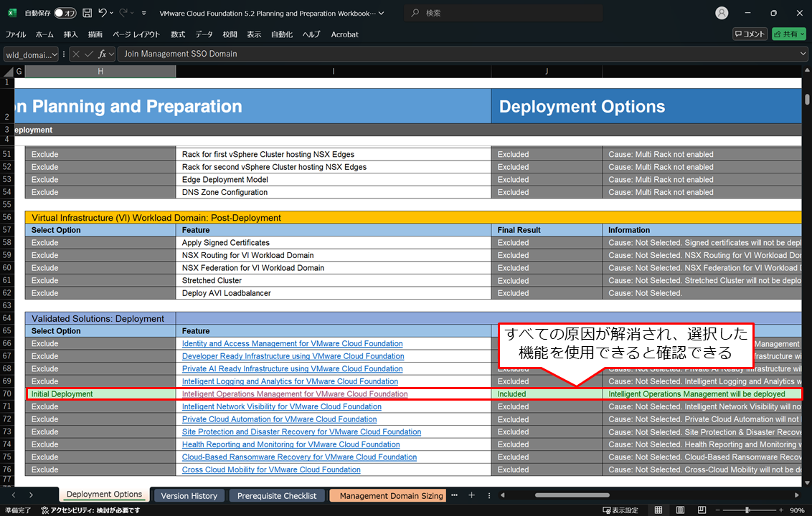Open the ページ レイアウト tab
The image size is (812, 516).
(x=136, y=34)
